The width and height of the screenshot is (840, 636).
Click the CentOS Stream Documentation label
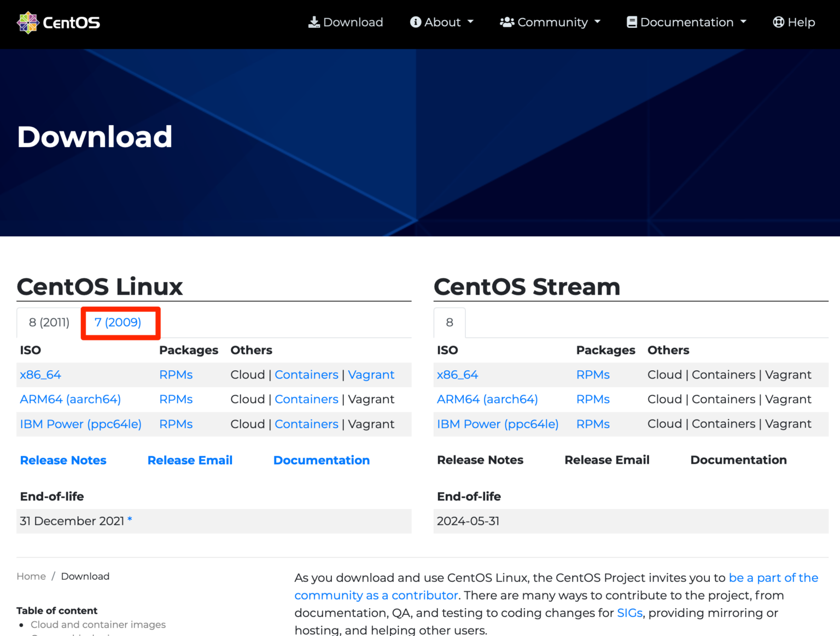coord(739,460)
